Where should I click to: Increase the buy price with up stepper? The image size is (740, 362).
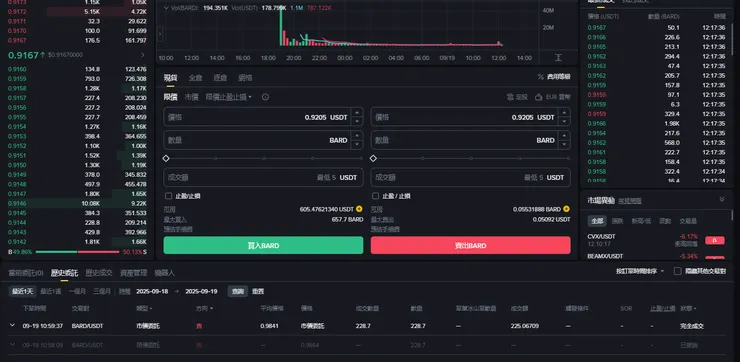click(357, 112)
